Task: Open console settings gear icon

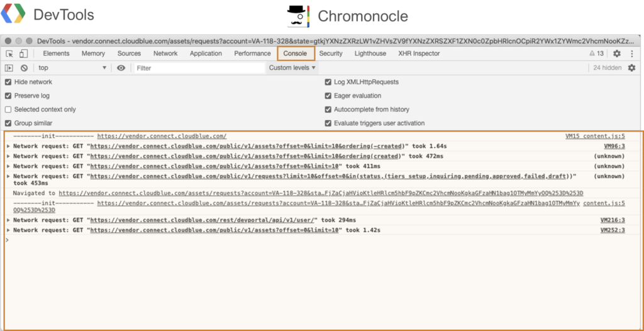Action: pyautogui.click(x=631, y=68)
